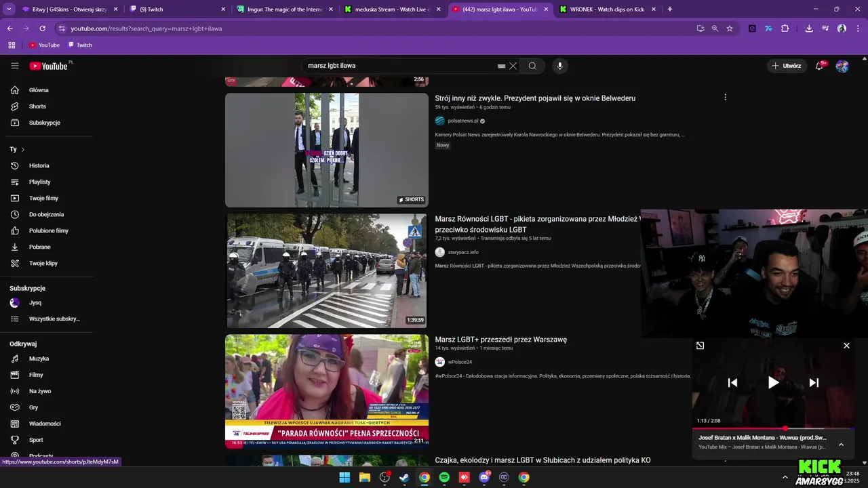Open Windows Start menu
This screenshot has width=868, height=488.
tap(344, 477)
